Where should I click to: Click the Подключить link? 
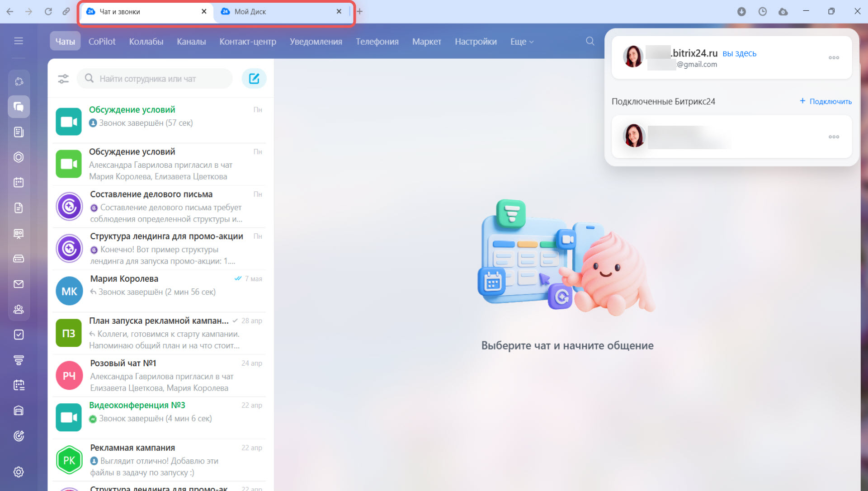(x=826, y=101)
